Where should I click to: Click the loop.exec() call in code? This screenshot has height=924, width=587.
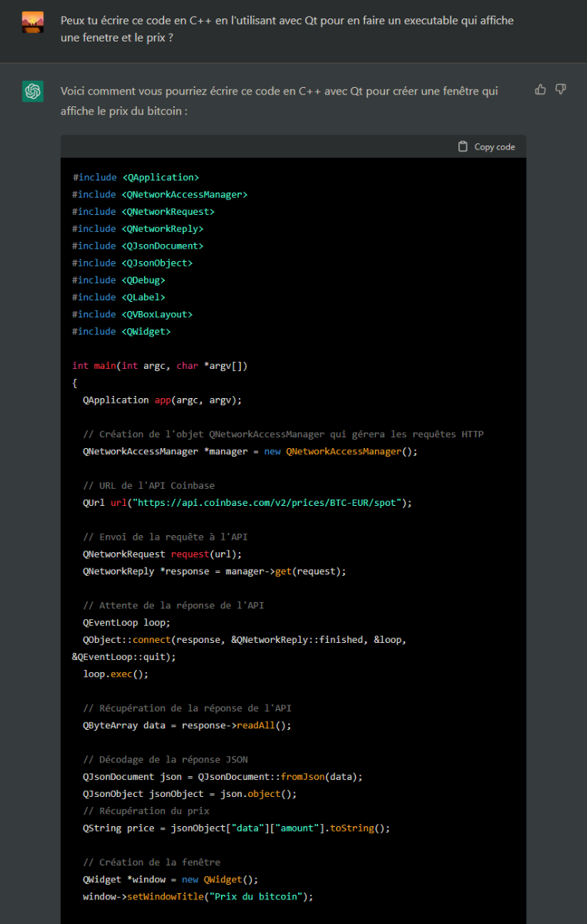(116, 674)
